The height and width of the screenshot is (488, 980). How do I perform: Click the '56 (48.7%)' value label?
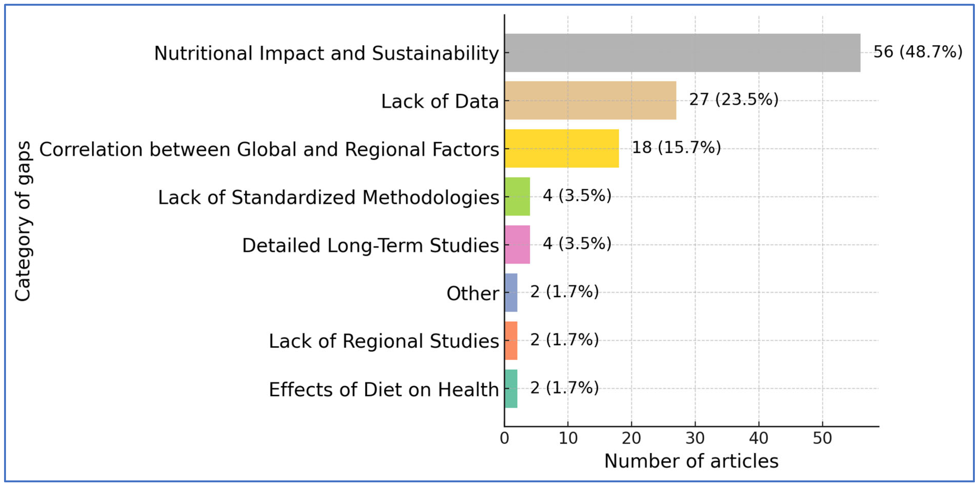tap(918, 52)
